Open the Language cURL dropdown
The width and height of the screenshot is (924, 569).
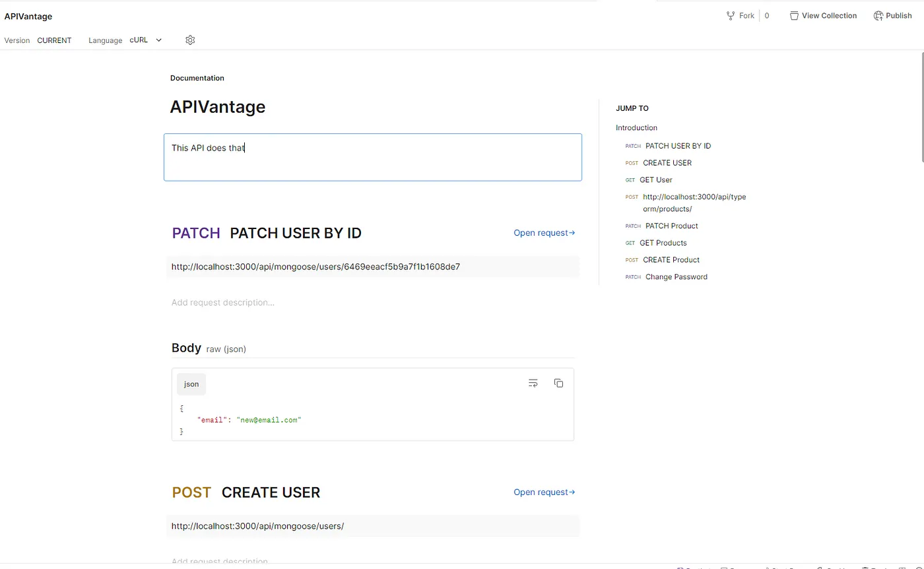pyautogui.click(x=146, y=40)
